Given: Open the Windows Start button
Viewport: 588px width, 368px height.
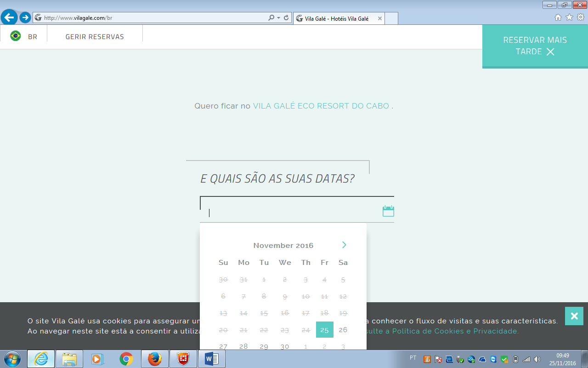Looking at the screenshot, I should [12, 359].
